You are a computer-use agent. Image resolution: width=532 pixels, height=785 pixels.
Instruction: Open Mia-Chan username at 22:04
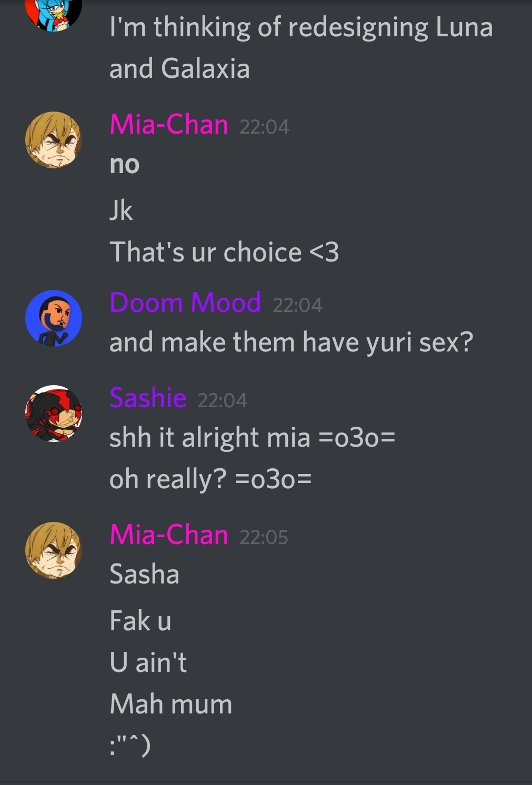(x=169, y=125)
